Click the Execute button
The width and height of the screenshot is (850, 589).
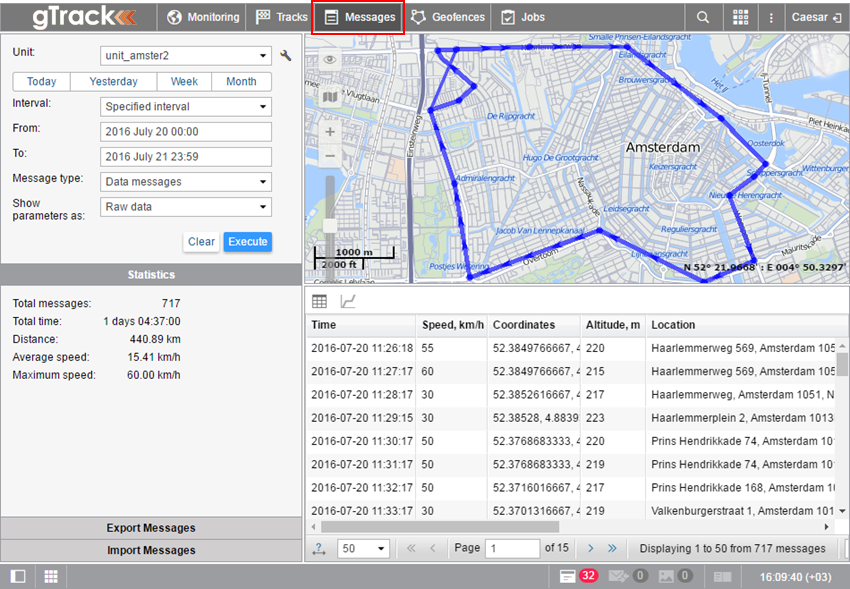pos(248,242)
